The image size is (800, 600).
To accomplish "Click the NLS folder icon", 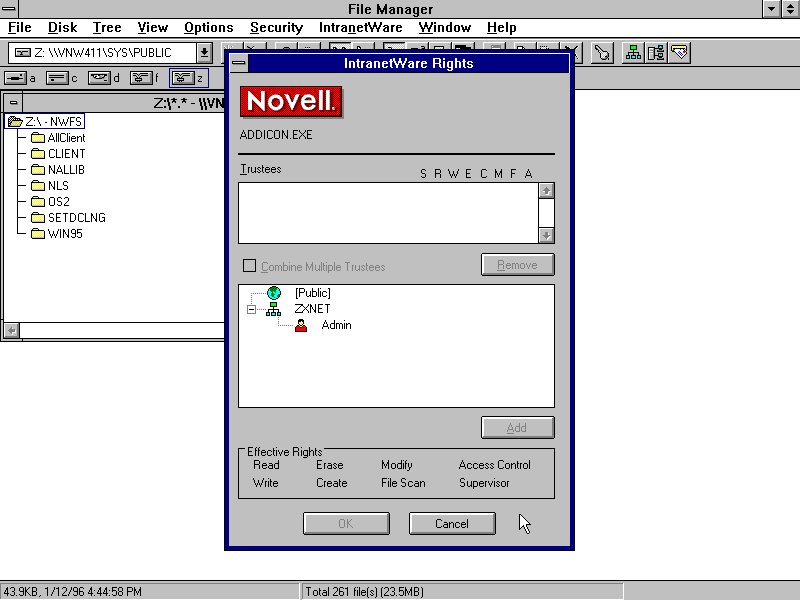I will coord(38,186).
